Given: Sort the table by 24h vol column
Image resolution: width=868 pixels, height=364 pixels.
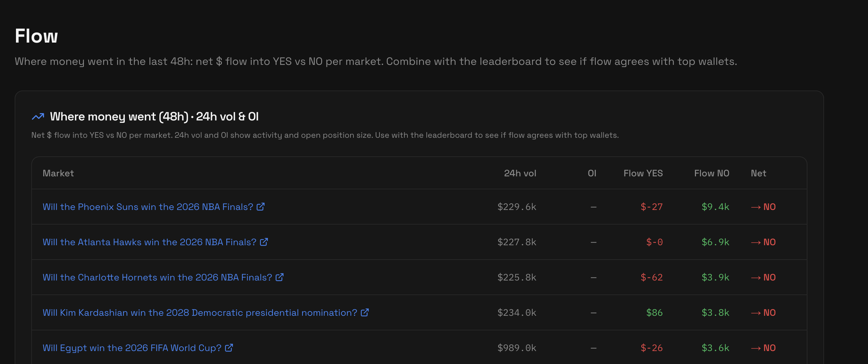Looking at the screenshot, I should click(520, 173).
